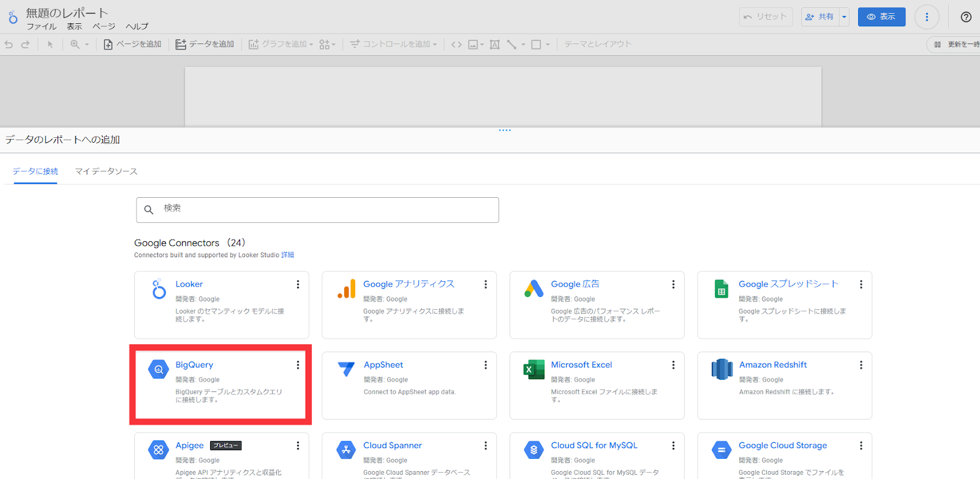Open the zoom magnifier tool
This screenshot has height=479, width=980.
tap(75, 44)
